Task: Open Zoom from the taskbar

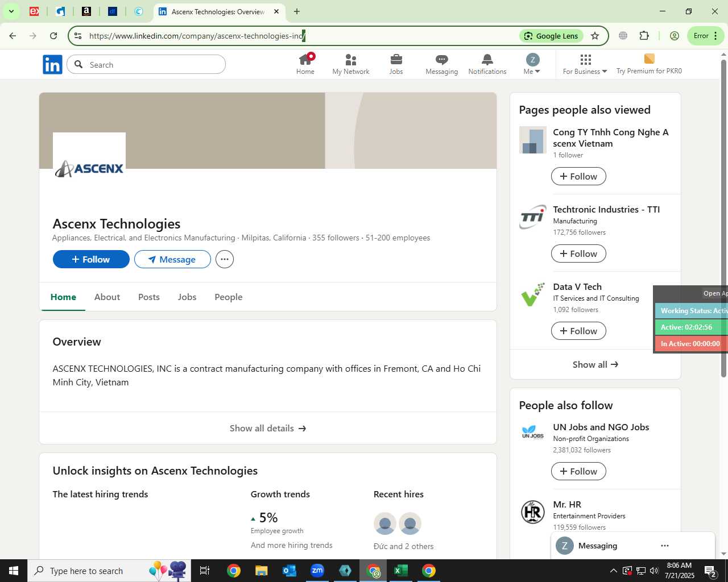Action: point(317,571)
